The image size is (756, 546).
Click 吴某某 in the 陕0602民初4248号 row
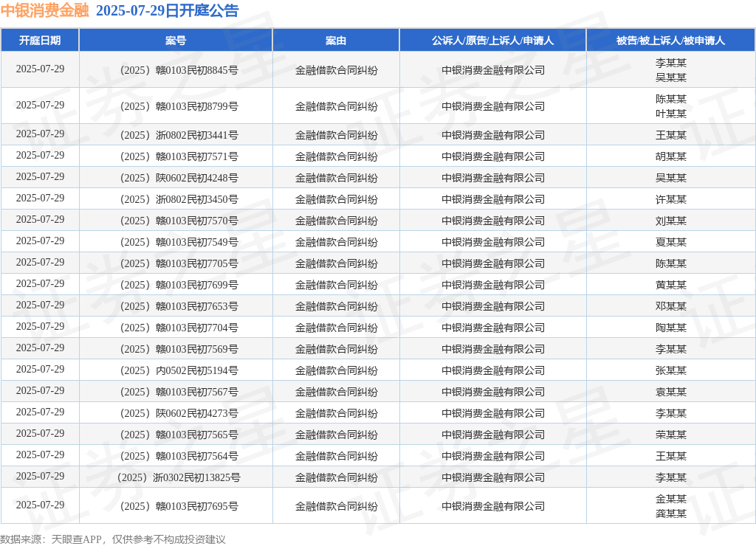click(x=670, y=178)
